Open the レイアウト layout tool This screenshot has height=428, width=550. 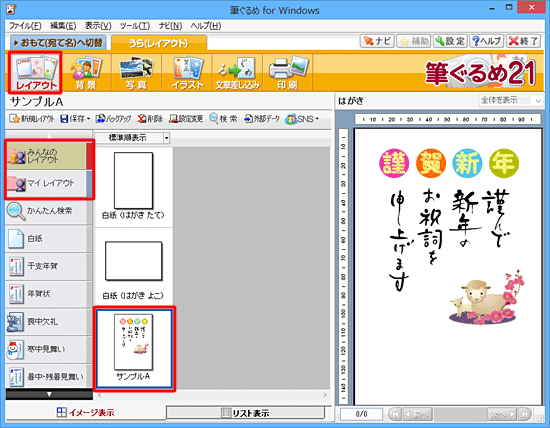coord(35,72)
